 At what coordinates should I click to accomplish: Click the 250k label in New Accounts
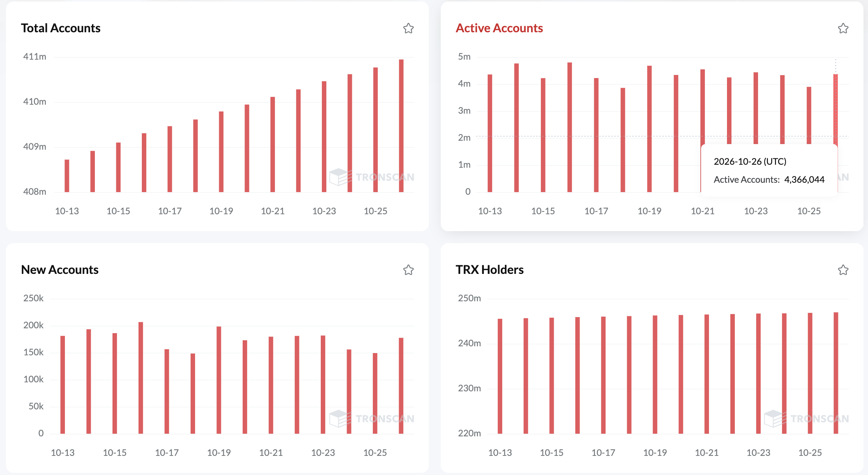(33, 298)
